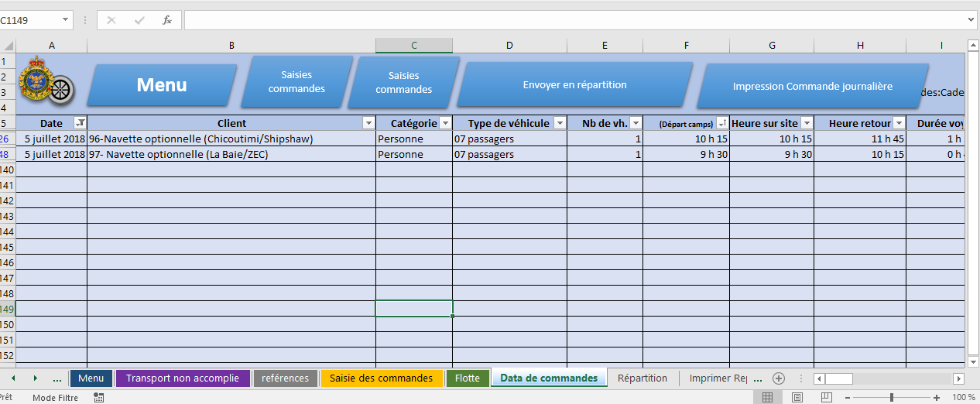Click the formula bar confirm checkmark icon

[139, 20]
